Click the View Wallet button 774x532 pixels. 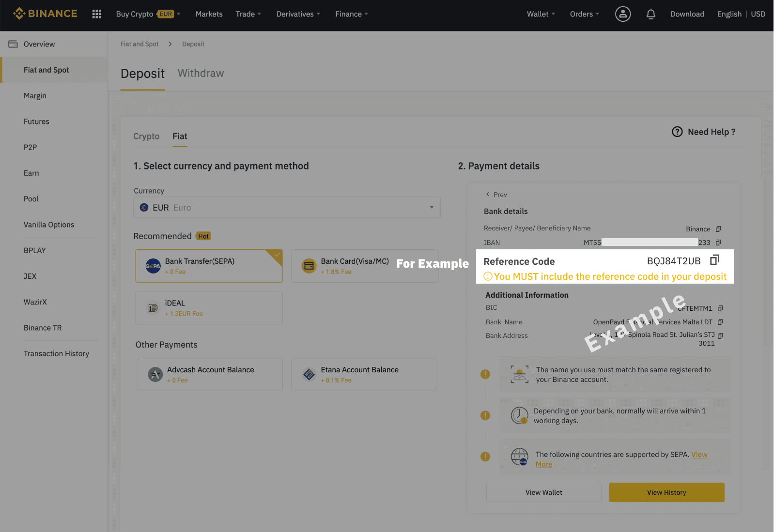pos(544,492)
